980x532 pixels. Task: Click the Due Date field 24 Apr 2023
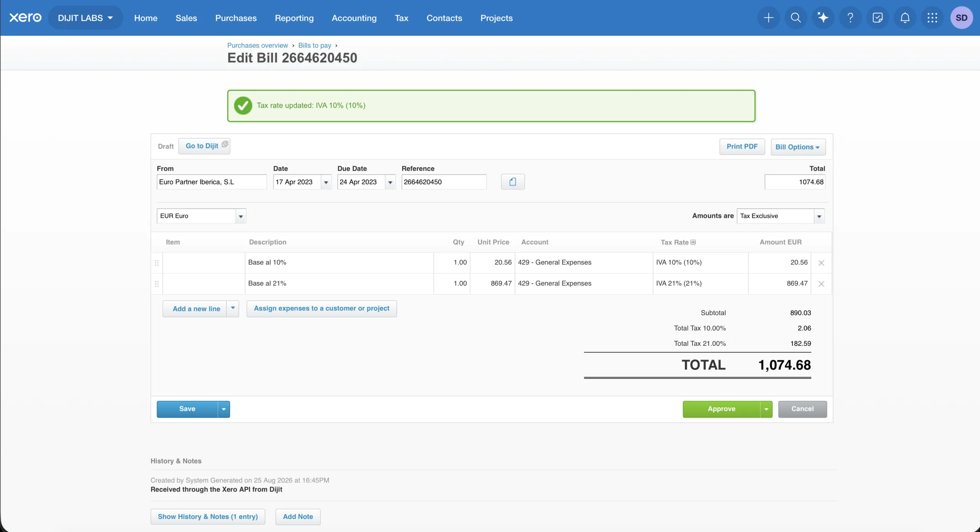361,182
